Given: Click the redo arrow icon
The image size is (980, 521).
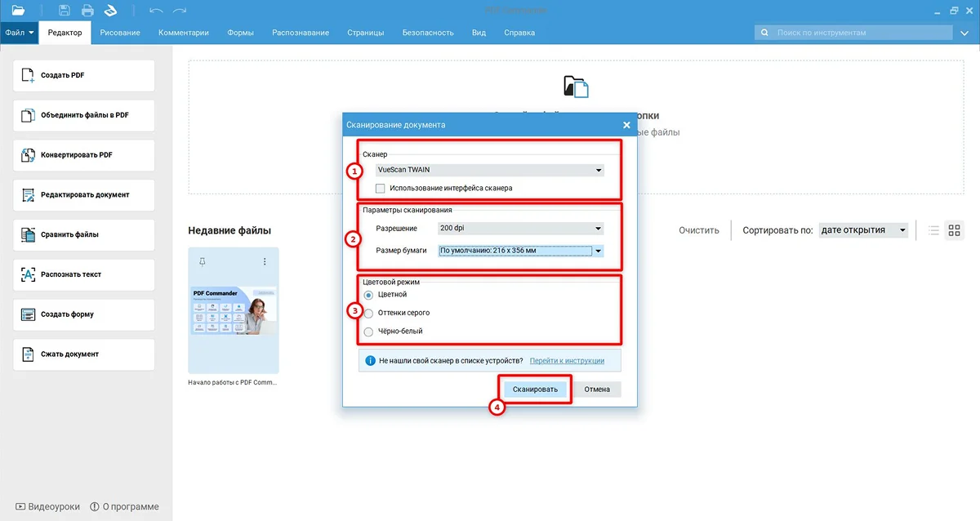Looking at the screenshot, I should [180, 11].
